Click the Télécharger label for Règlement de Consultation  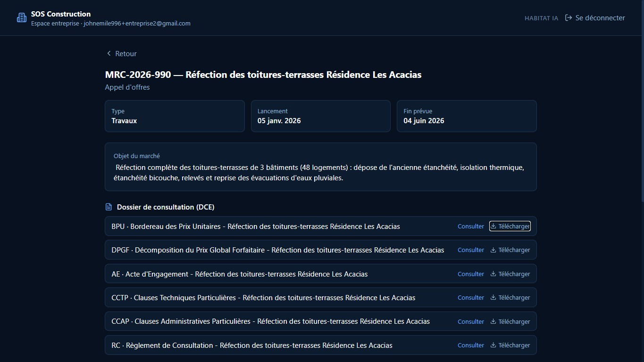pyautogui.click(x=514, y=345)
